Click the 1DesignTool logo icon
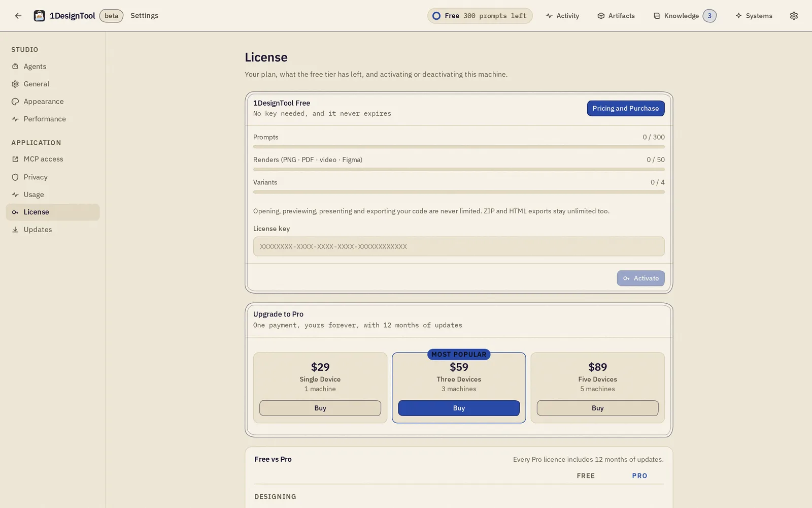Image resolution: width=812 pixels, height=508 pixels. click(x=39, y=16)
